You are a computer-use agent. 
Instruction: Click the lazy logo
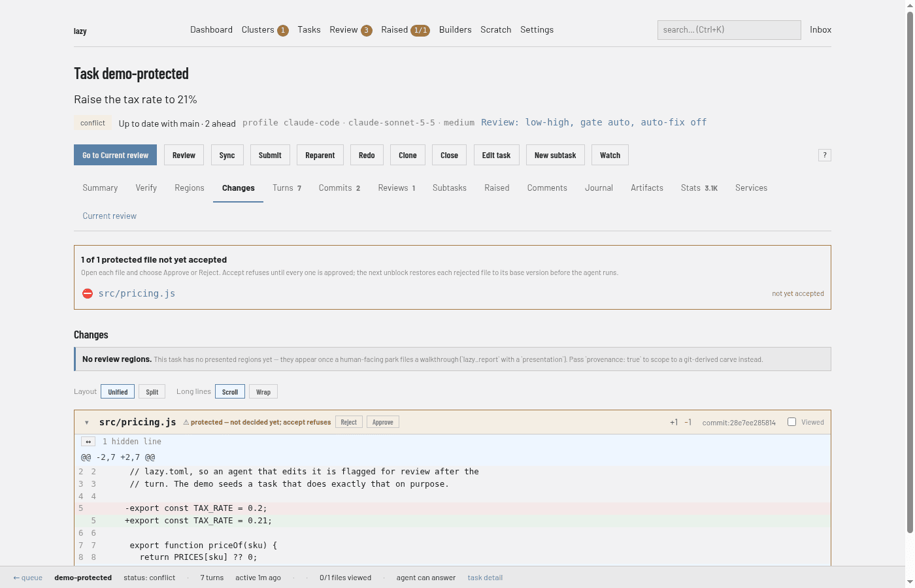(x=80, y=31)
